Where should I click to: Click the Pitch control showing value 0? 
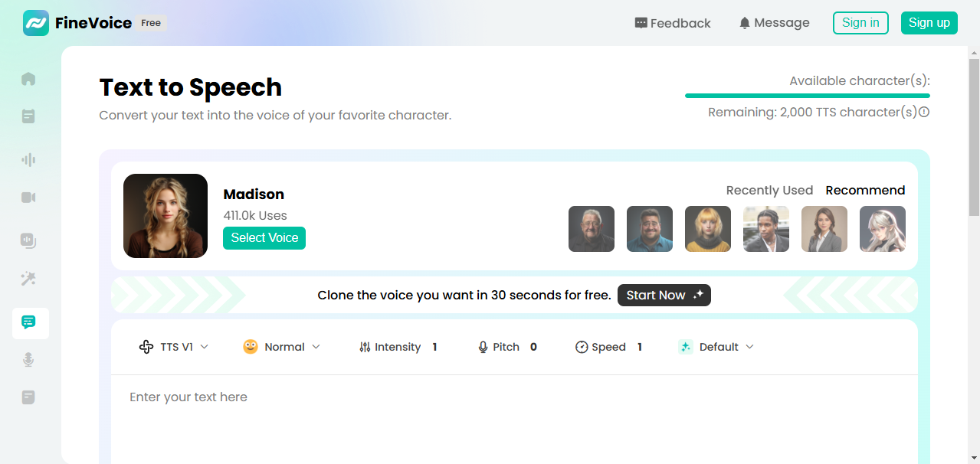coord(507,346)
